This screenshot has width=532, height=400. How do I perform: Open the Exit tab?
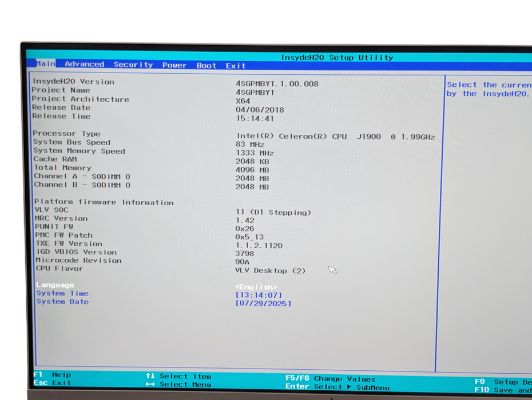(236, 66)
